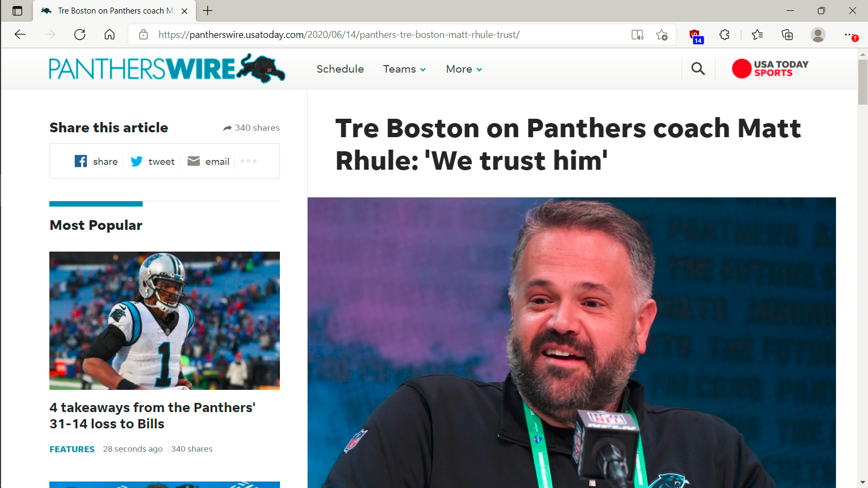Open immersive reader read aloud icon
The image size is (868, 488).
click(637, 35)
